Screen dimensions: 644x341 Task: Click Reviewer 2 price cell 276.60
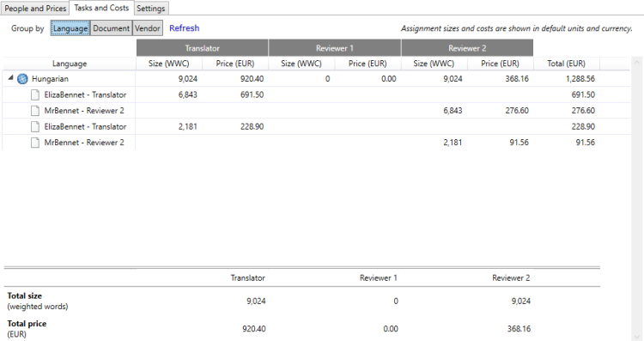[517, 111]
